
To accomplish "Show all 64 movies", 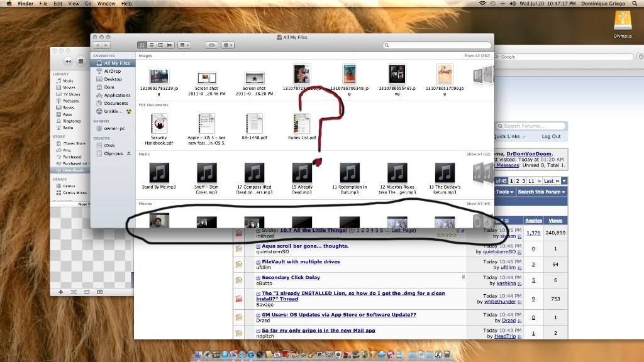I will tap(478, 204).
